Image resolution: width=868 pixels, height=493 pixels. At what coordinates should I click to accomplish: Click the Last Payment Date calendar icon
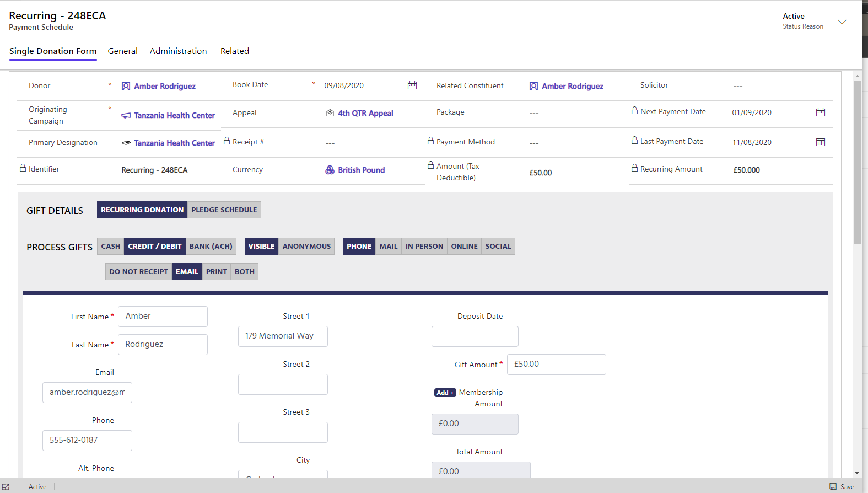[x=820, y=142]
